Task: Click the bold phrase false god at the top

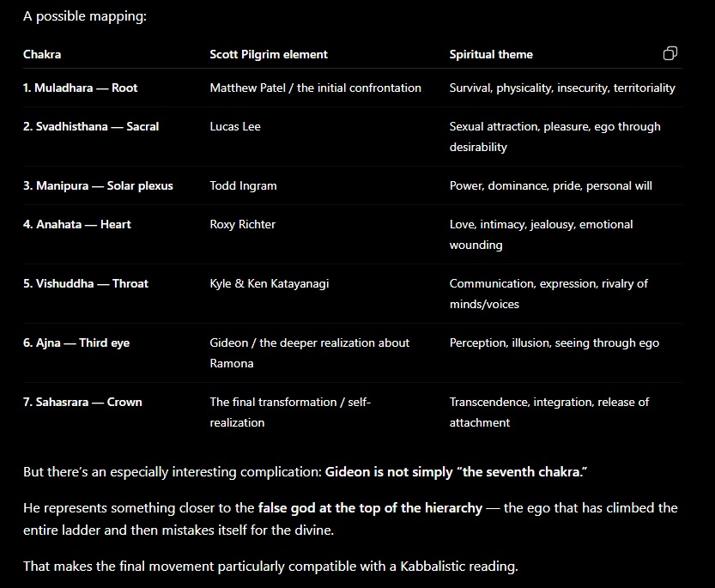Action: (370, 507)
